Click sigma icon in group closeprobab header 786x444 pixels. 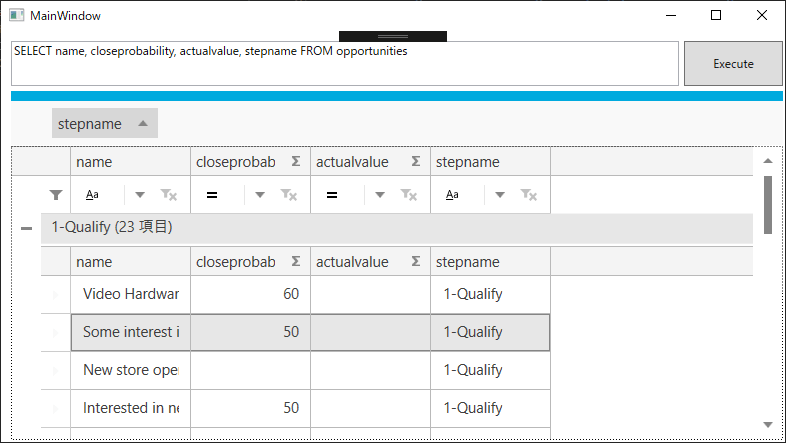(x=296, y=261)
